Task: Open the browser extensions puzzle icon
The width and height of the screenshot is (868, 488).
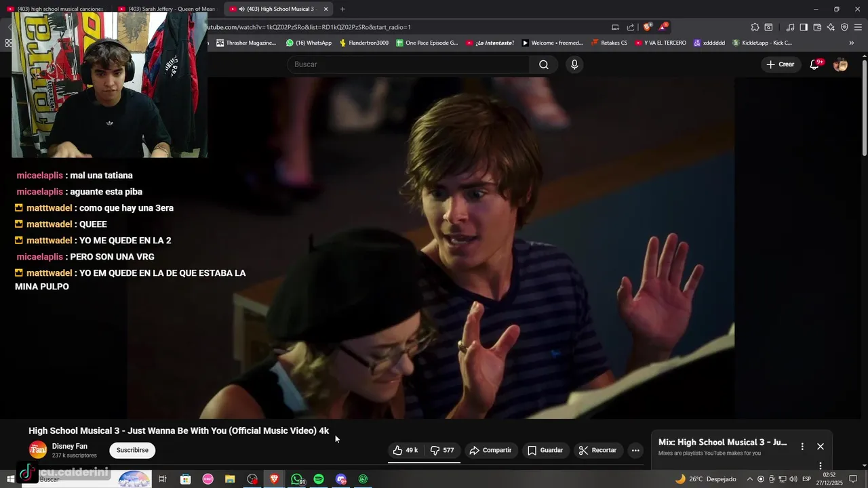Action: coord(755,27)
